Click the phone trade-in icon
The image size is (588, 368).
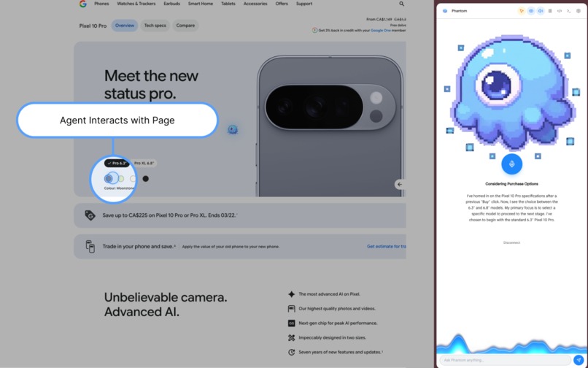click(90, 246)
